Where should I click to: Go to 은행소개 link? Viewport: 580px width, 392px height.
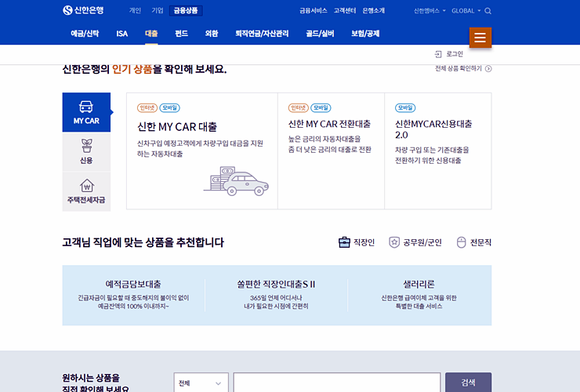coord(373,11)
